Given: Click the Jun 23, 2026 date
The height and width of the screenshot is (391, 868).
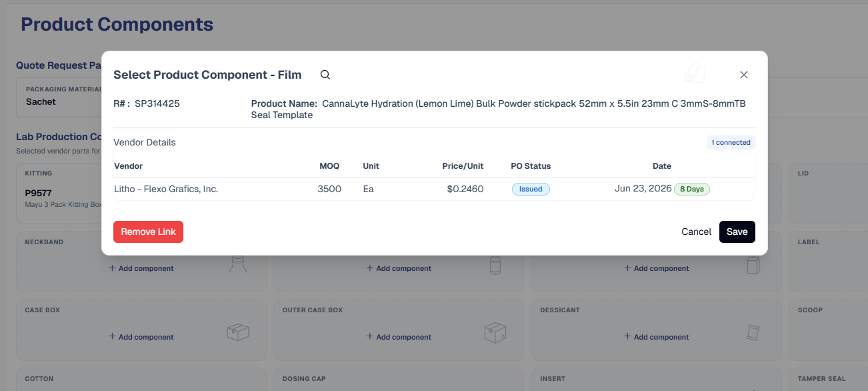Looking at the screenshot, I should [x=643, y=189].
